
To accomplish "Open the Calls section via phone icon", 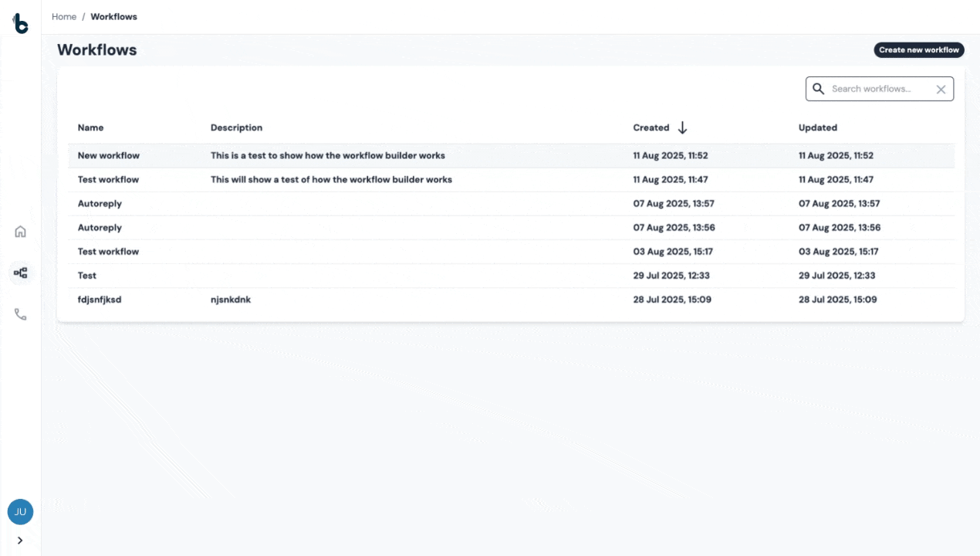I will coord(20,314).
